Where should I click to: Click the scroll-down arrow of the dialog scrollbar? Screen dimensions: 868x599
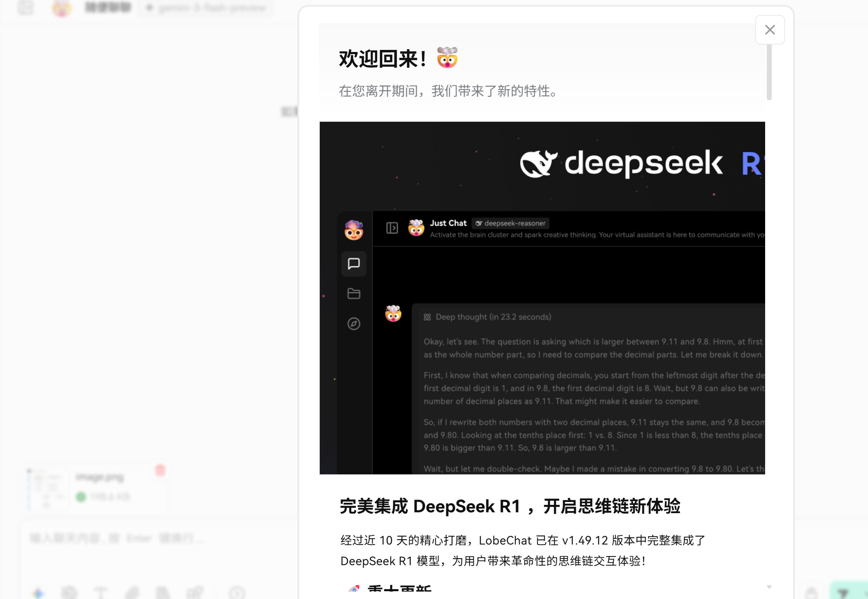click(x=769, y=587)
